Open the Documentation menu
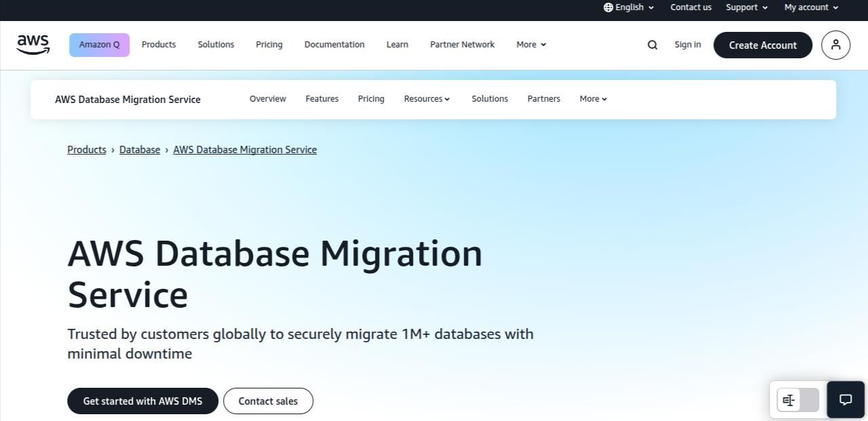The width and height of the screenshot is (868, 421). [x=334, y=45]
